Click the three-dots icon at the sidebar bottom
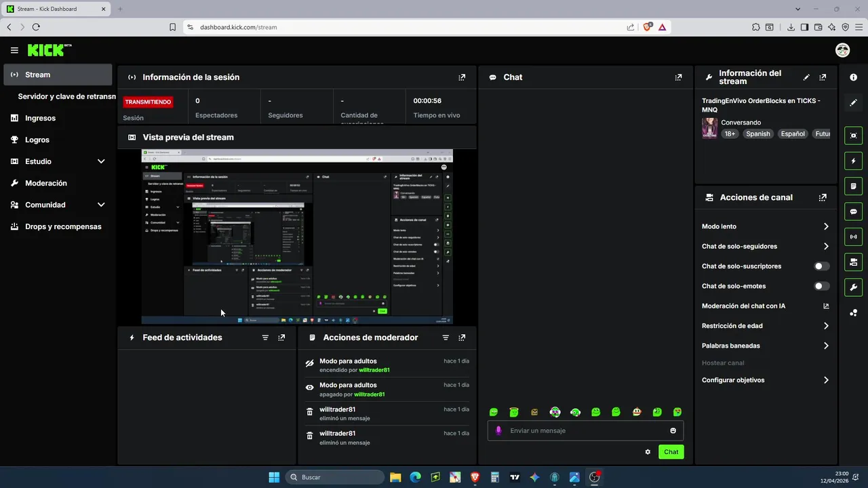Screen dimensions: 868x488 coord(853,312)
